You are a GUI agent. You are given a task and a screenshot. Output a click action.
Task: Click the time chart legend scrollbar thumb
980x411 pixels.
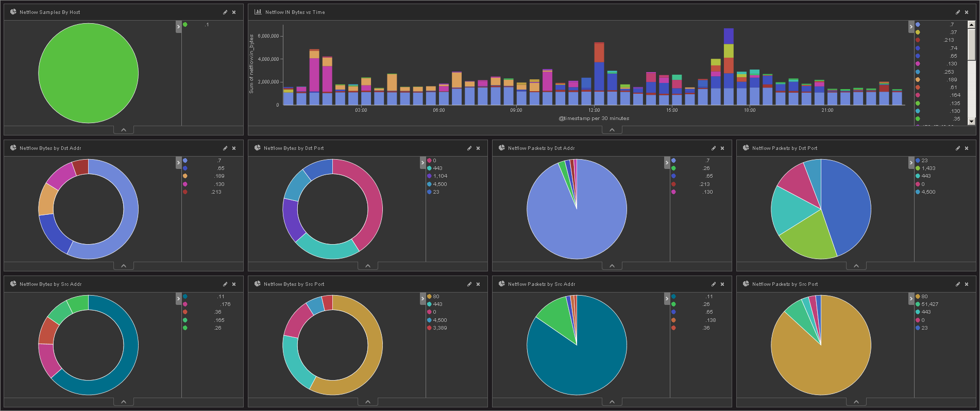[972, 44]
